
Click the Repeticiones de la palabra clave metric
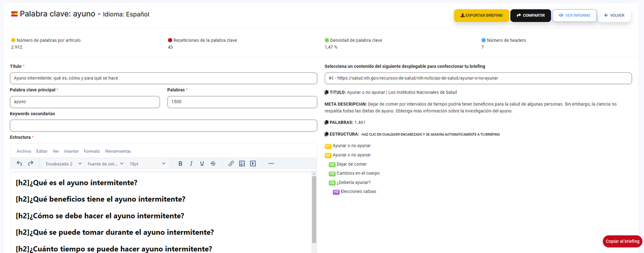point(202,43)
